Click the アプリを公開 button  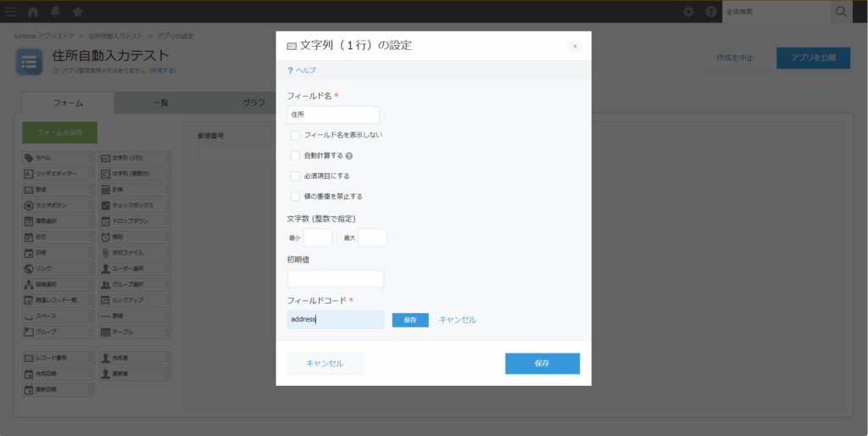coord(813,58)
